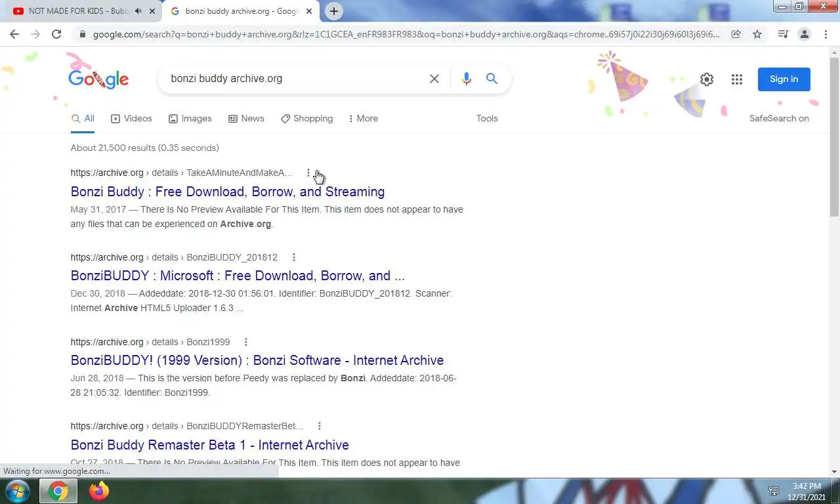This screenshot has width=840, height=504.
Task: Switch to Images results
Action: [x=190, y=119]
